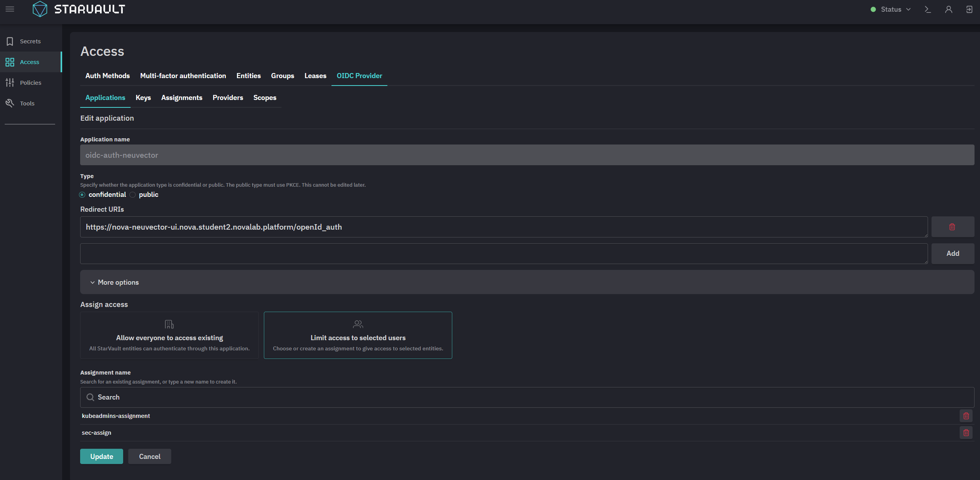
Task: Click the STARVAULT wordmark
Action: point(90,9)
